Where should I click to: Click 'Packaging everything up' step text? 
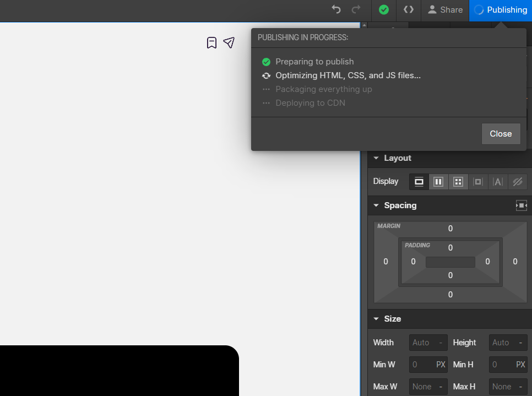click(324, 89)
